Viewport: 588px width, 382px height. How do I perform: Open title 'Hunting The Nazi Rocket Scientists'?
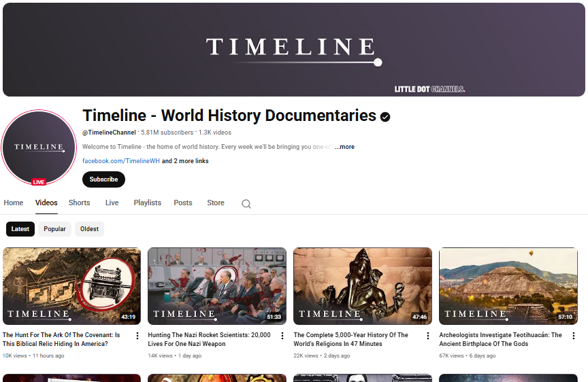(209, 339)
